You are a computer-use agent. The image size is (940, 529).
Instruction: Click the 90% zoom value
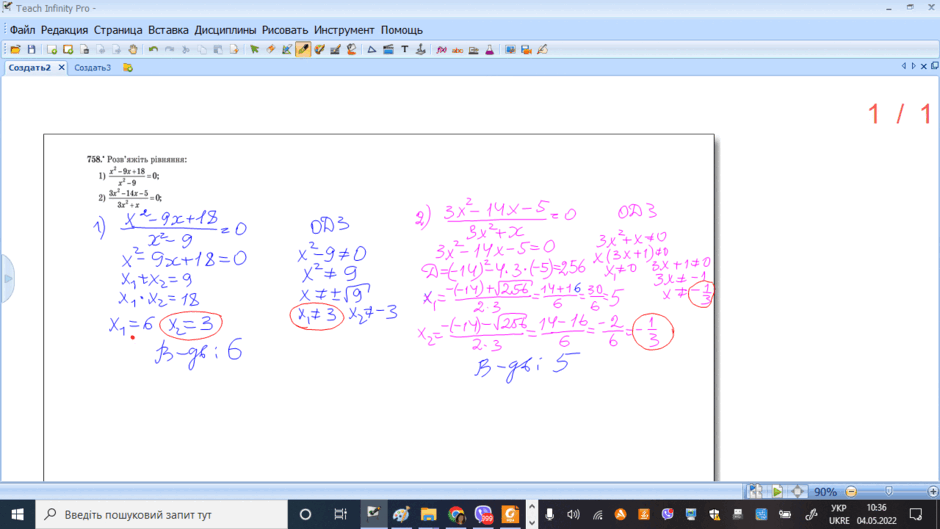825,492
